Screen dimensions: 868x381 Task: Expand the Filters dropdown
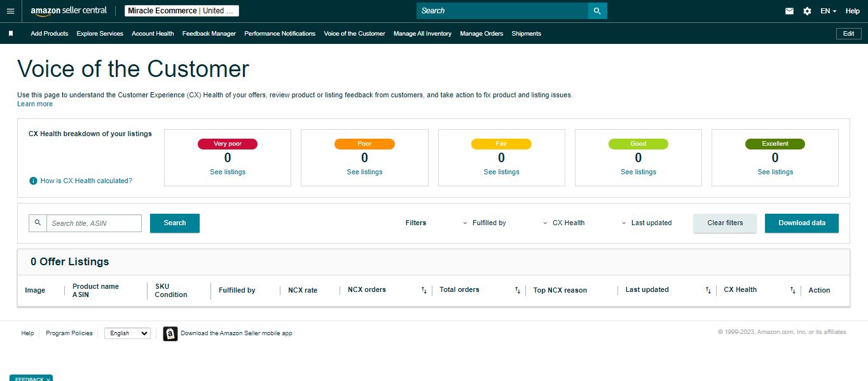(416, 223)
